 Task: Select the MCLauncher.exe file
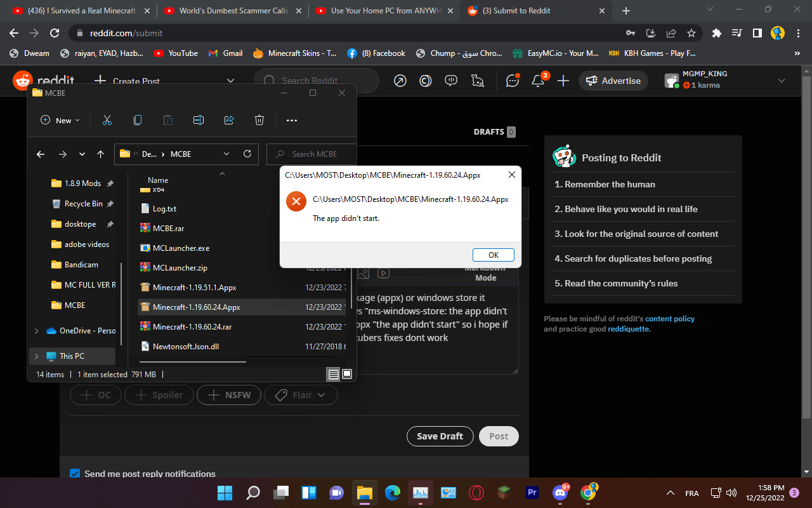[181, 248]
